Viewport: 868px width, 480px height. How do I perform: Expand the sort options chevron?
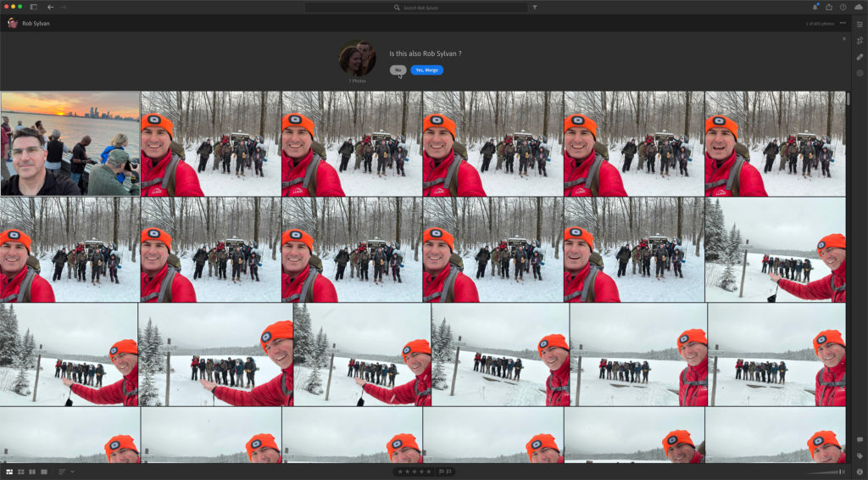73,472
